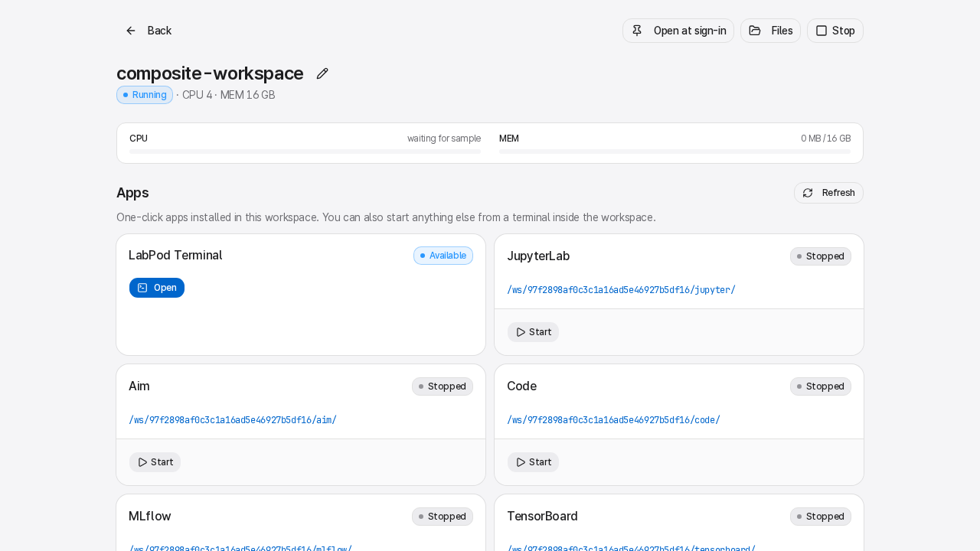Click the Code card title

click(521, 386)
